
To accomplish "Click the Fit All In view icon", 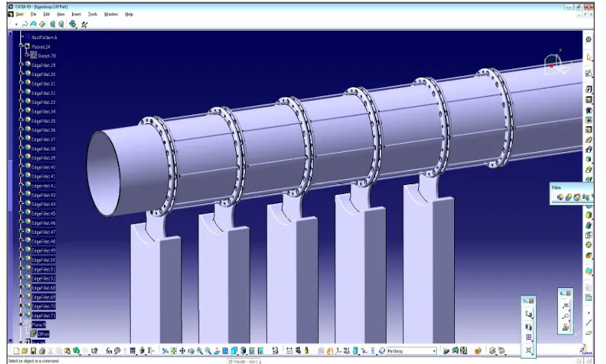I will click(174, 351).
